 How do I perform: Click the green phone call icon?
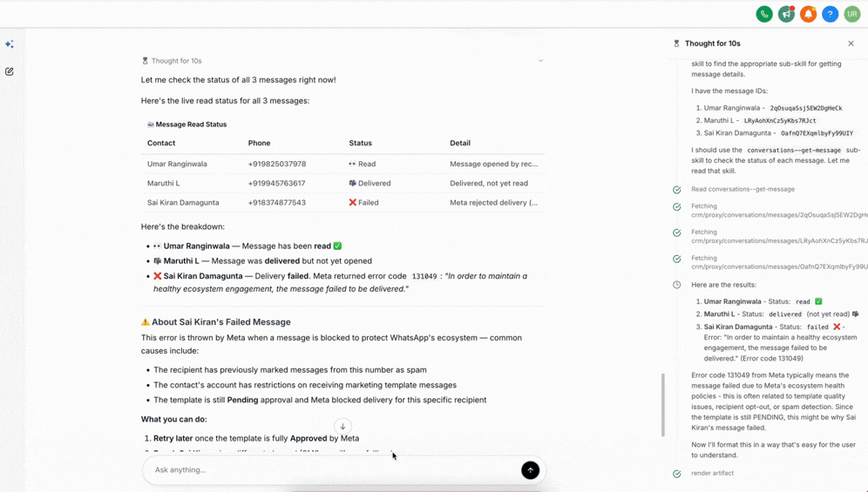pos(764,14)
